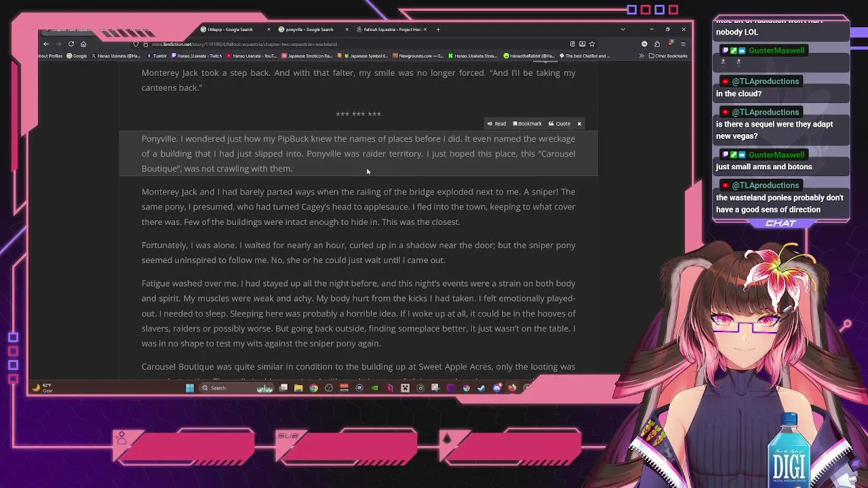Show more bookmarks overflow chevron
The height and width of the screenshot is (488, 868).
click(x=642, y=56)
